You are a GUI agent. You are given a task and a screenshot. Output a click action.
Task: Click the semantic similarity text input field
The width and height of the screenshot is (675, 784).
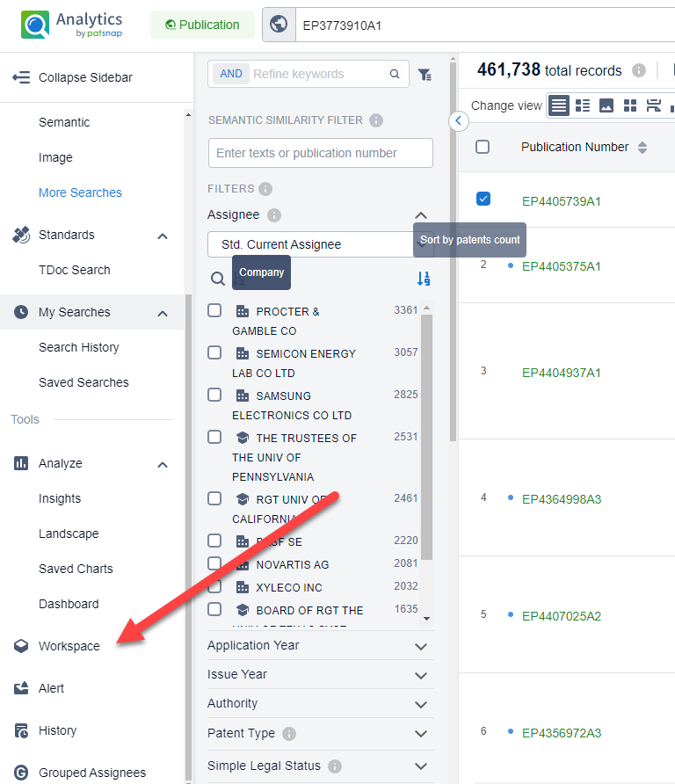320,153
